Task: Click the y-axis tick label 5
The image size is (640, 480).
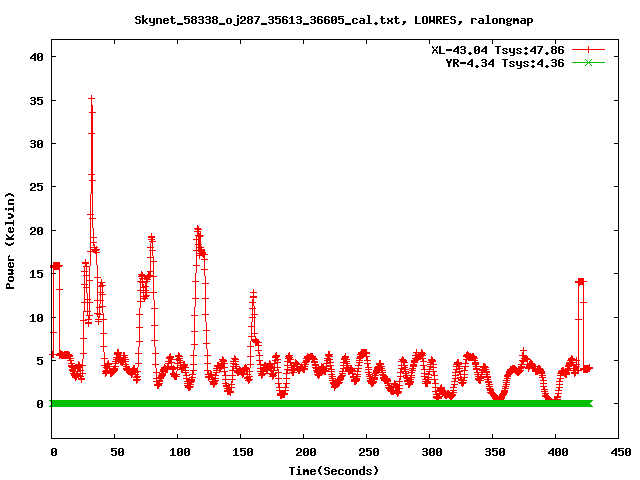Action: point(40,361)
